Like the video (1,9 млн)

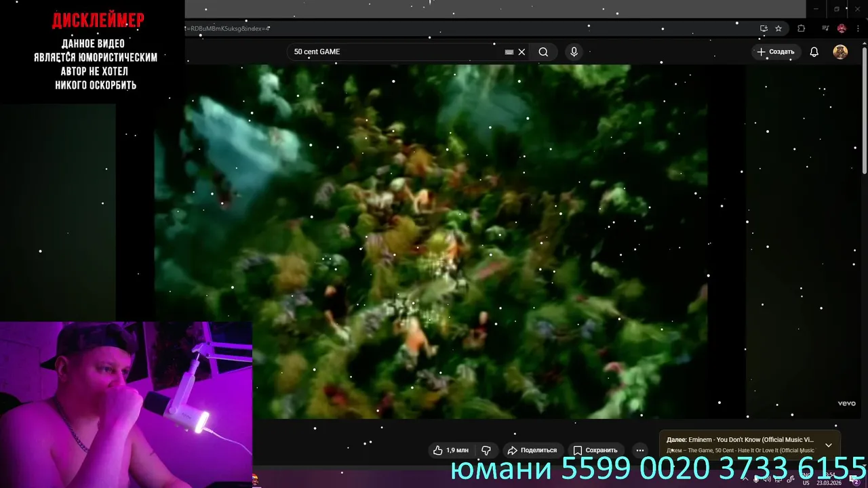click(x=452, y=450)
